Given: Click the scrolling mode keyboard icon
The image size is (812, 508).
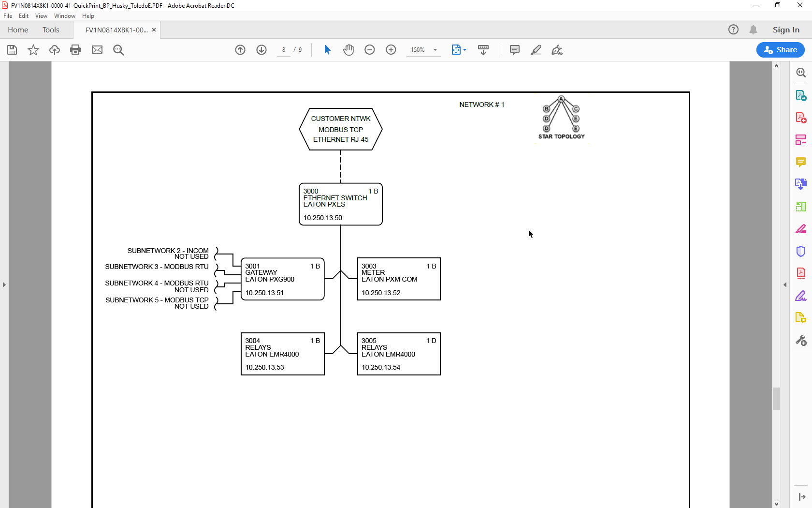Looking at the screenshot, I should click(x=483, y=50).
